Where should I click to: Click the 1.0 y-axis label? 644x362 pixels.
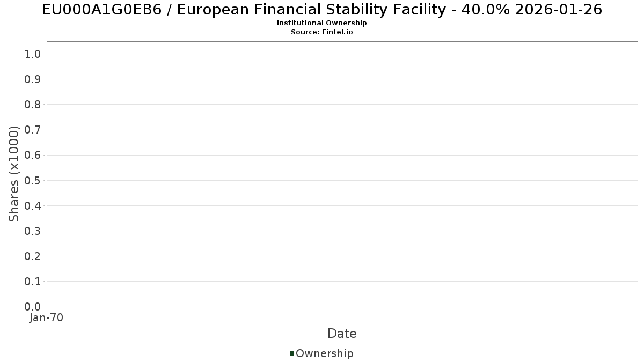(x=32, y=54)
